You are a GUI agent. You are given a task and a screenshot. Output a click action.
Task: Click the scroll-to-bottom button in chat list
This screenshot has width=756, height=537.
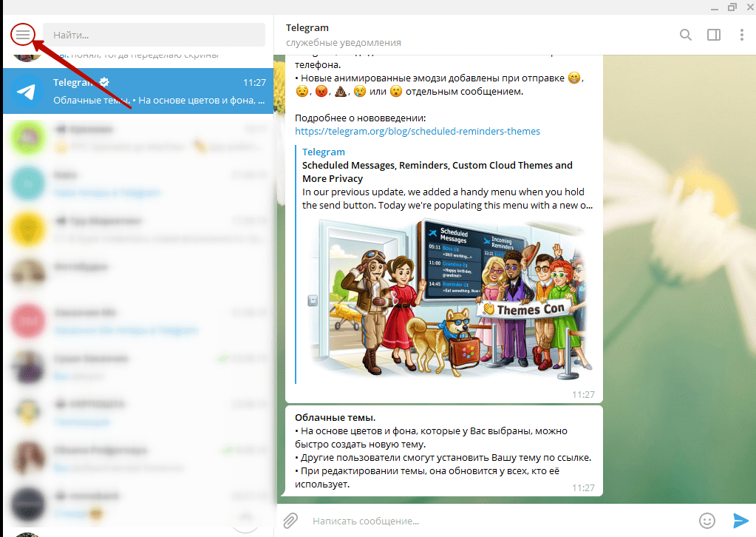246,520
